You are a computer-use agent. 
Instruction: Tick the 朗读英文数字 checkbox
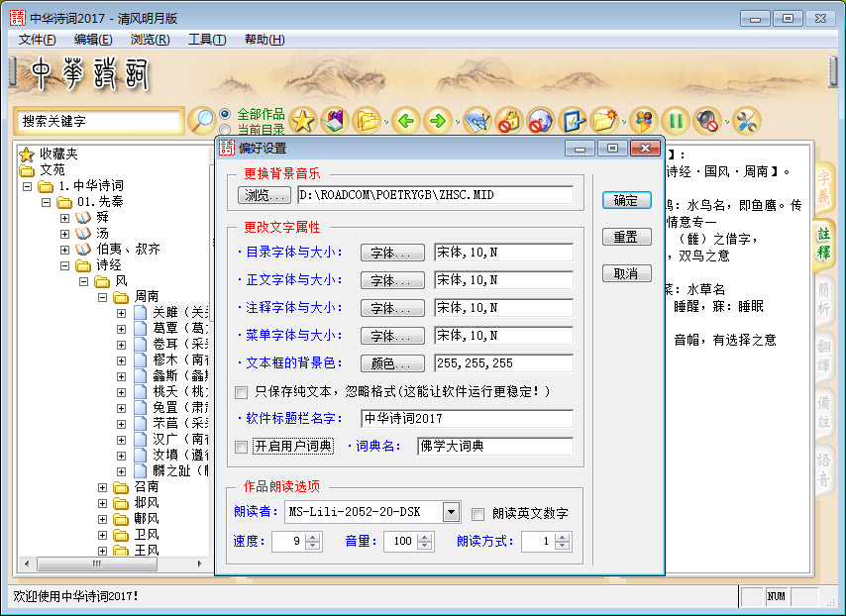pyautogui.click(x=477, y=514)
